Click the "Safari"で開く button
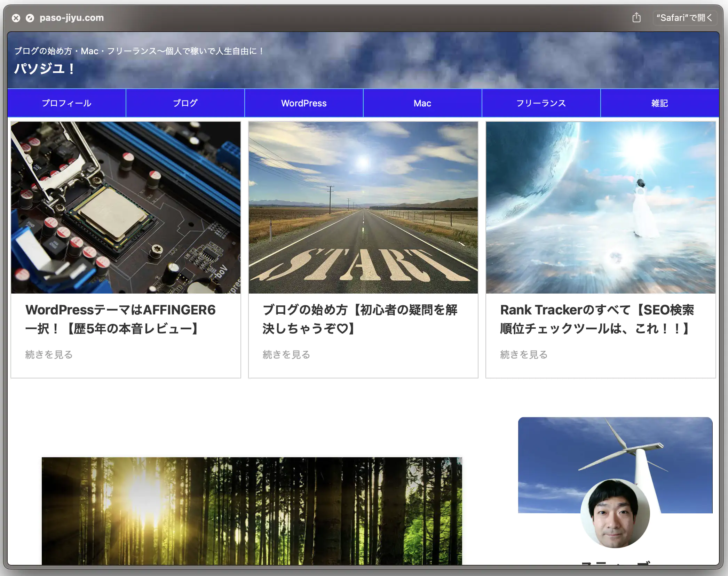Screen dimensions: 728x576 [x=685, y=18]
